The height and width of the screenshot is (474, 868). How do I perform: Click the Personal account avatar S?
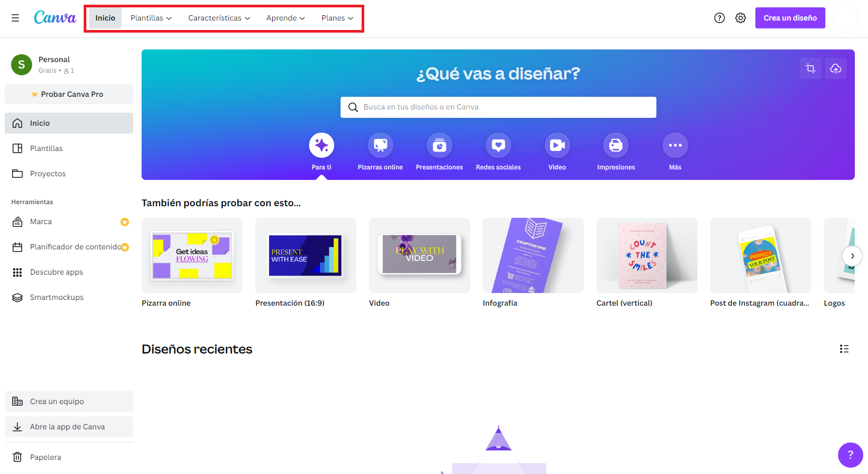tap(22, 65)
